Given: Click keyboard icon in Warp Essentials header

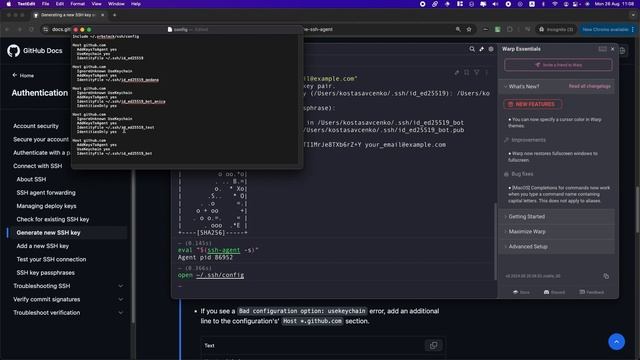Looking at the screenshot, I should (602, 49).
